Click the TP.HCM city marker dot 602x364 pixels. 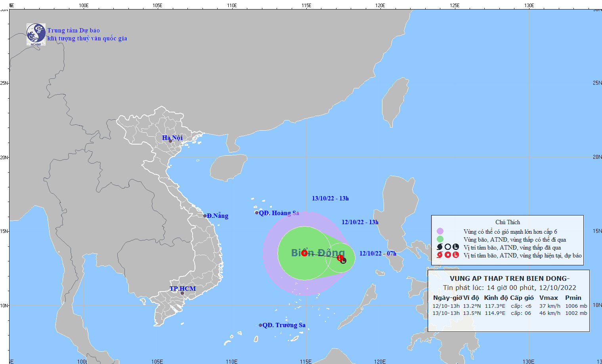tap(182, 293)
